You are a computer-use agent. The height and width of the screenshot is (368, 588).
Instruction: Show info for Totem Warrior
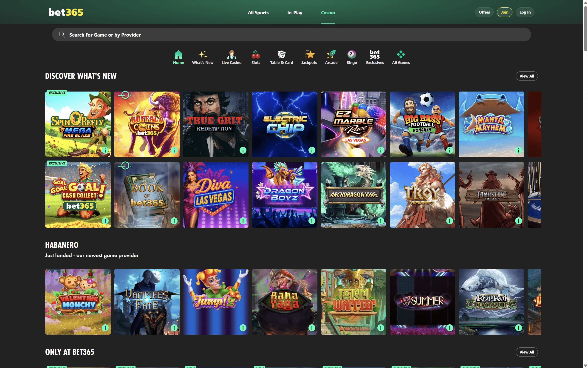point(381,328)
